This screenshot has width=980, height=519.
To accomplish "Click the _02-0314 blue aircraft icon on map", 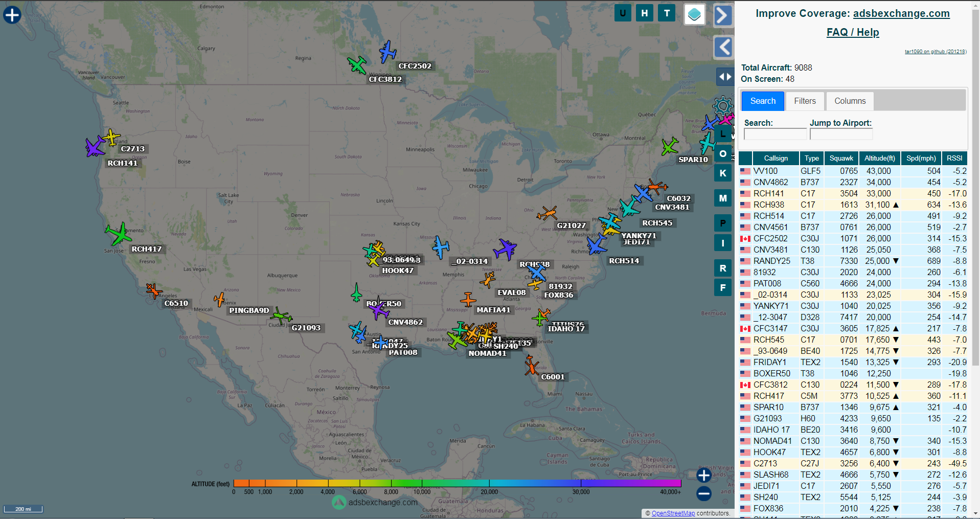I will point(440,247).
